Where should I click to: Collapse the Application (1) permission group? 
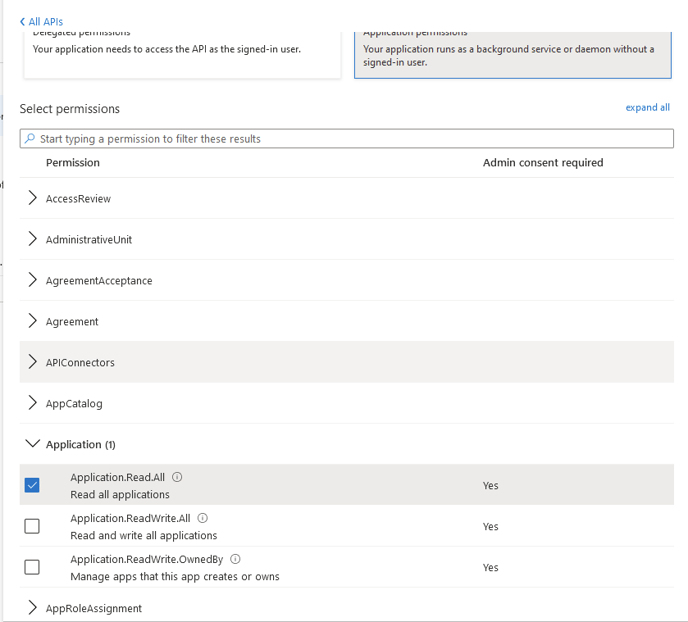point(33,444)
